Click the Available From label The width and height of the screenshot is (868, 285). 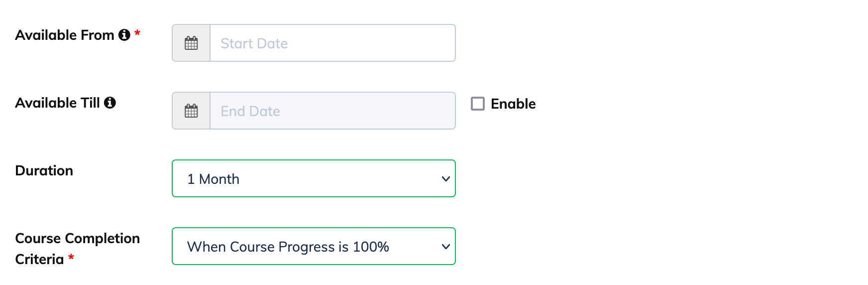[x=65, y=35]
